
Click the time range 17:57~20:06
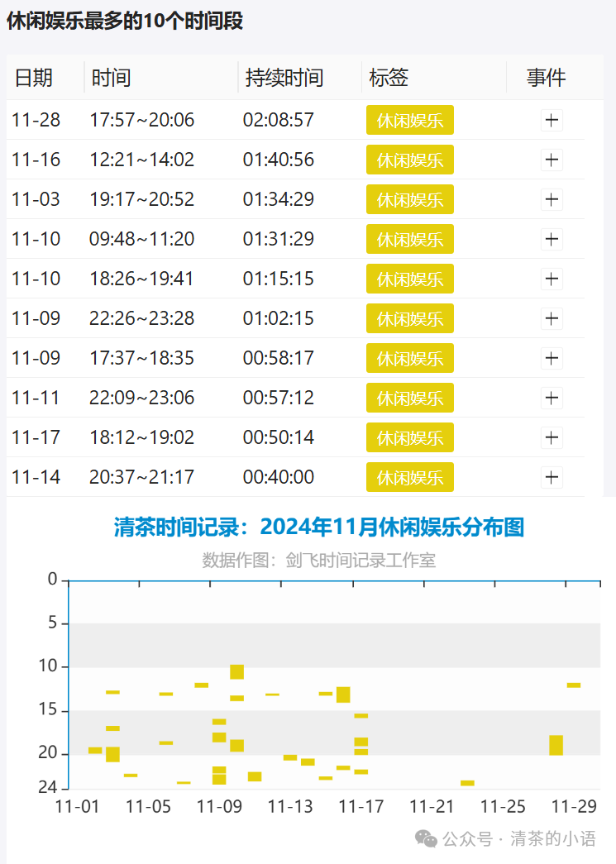pos(142,120)
